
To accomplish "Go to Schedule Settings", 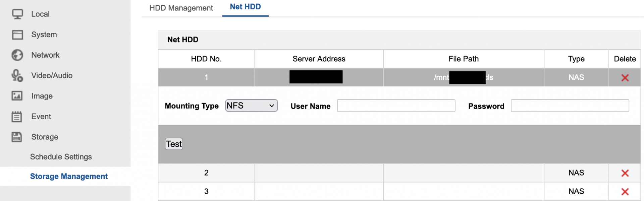I will click(61, 157).
